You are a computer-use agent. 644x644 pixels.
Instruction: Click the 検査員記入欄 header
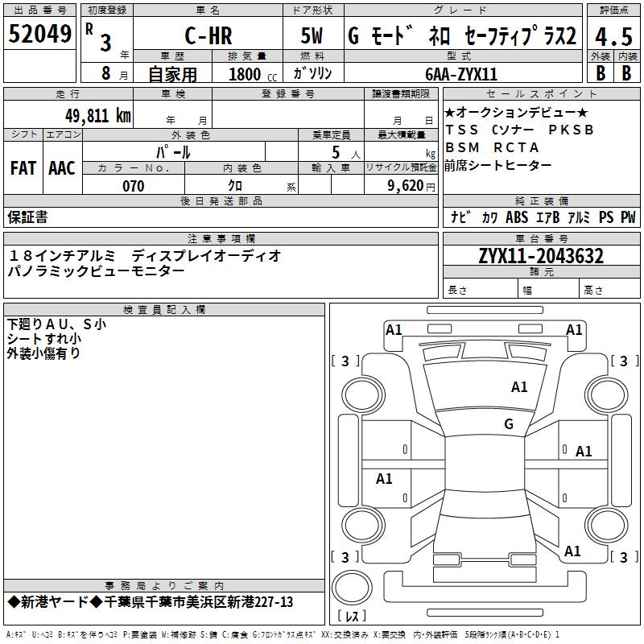click(164, 310)
